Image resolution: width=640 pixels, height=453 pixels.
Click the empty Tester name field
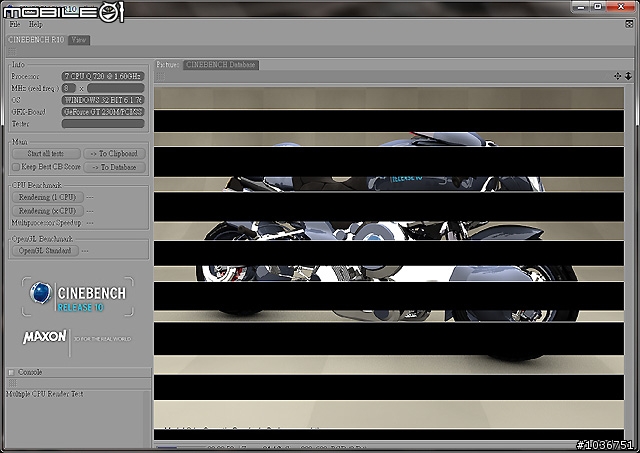103,124
